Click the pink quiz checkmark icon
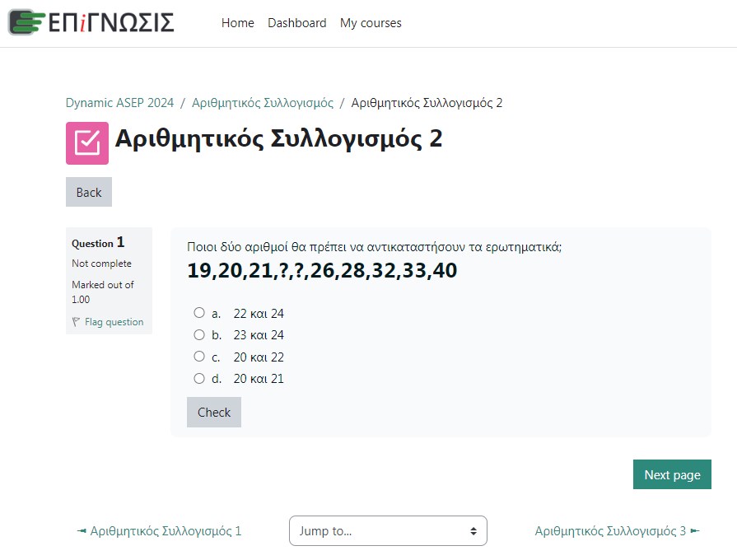Image resolution: width=737 pixels, height=560 pixels. point(87,143)
